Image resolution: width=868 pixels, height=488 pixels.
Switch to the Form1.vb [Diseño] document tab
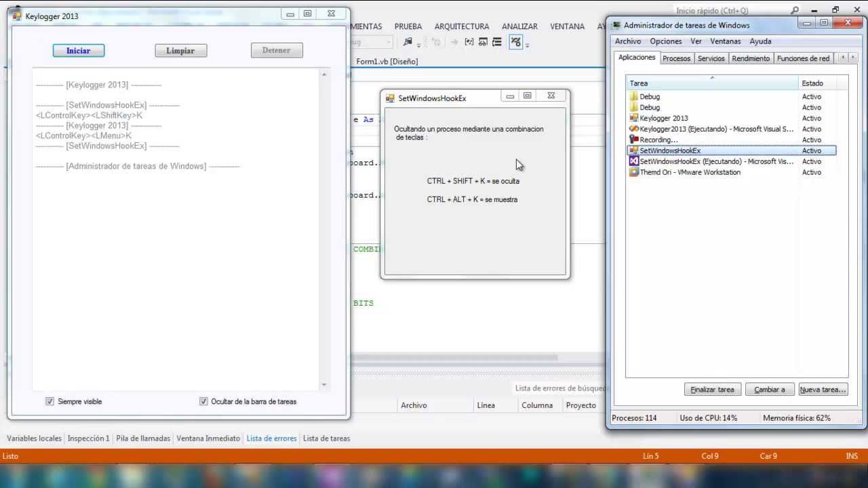tap(387, 62)
